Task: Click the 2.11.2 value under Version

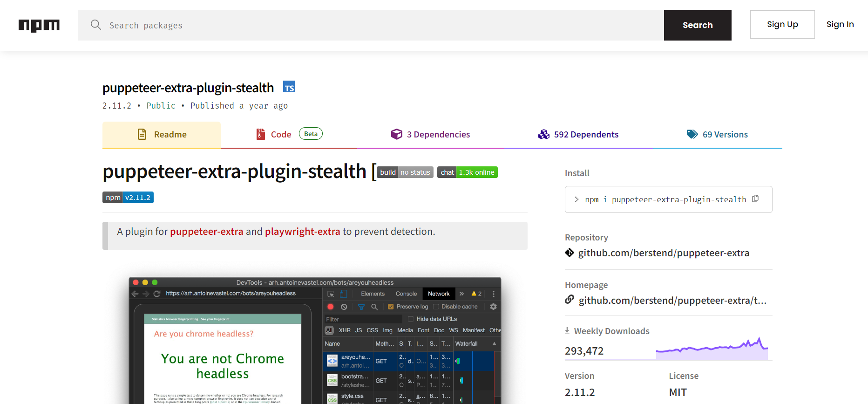Action: click(580, 392)
